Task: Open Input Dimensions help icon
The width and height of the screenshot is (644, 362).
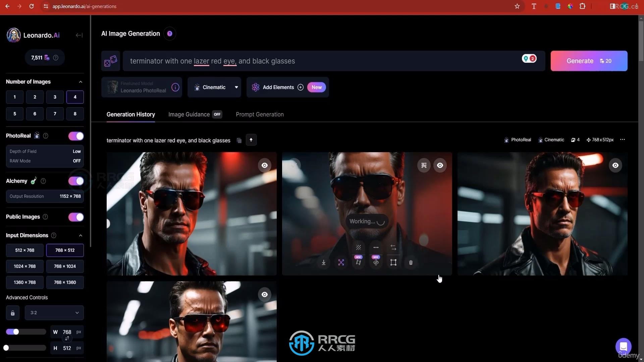Action: (x=54, y=235)
